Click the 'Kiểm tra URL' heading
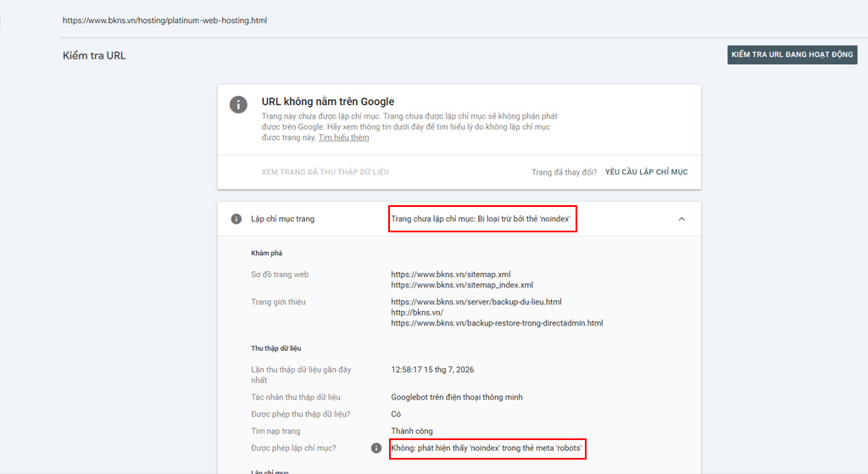The image size is (868, 474). click(x=94, y=55)
